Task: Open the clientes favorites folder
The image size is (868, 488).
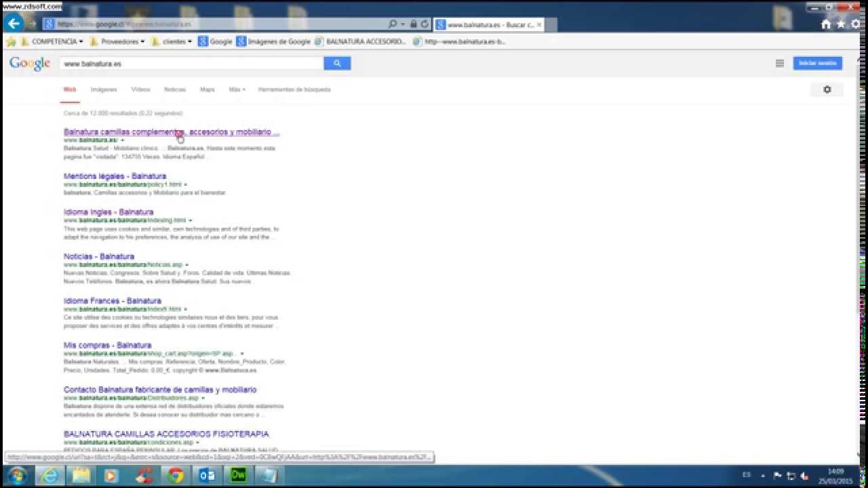Action: tap(172, 41)
